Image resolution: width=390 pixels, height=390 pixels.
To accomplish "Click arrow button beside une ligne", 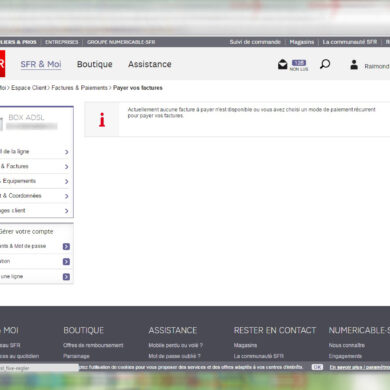I will click(x=66, y=277).
